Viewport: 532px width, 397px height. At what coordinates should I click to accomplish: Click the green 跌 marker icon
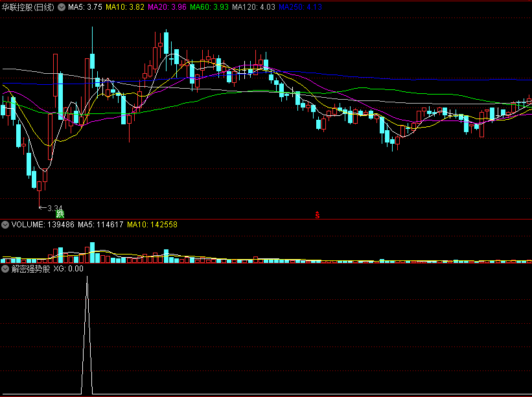(60, 214)
